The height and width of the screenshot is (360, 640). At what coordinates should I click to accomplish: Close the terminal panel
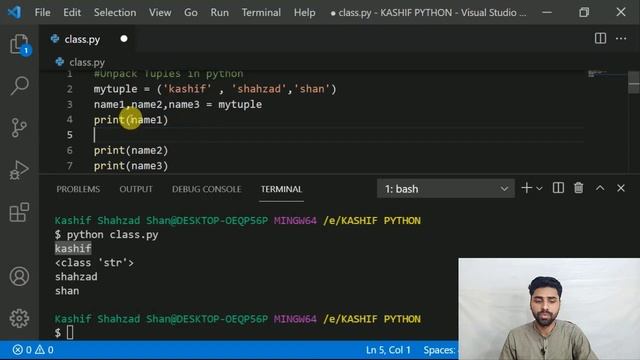click(x=621, y=188)
